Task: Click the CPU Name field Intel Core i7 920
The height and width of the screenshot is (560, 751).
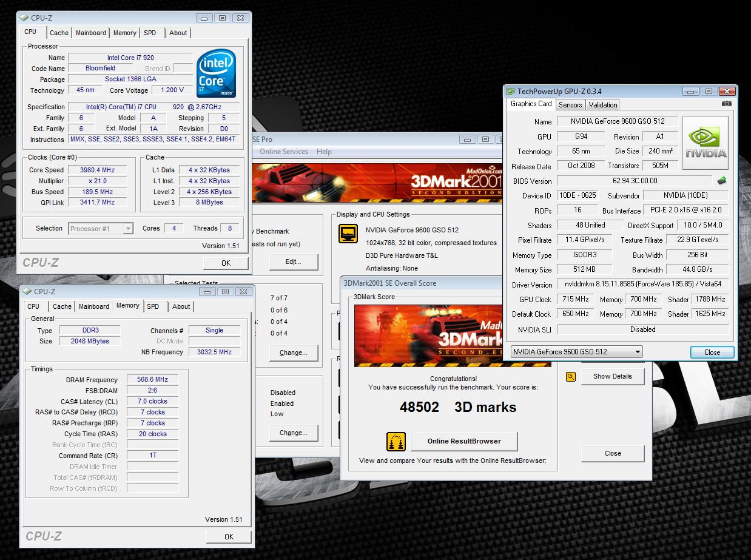Action: [x=130, y=58]
